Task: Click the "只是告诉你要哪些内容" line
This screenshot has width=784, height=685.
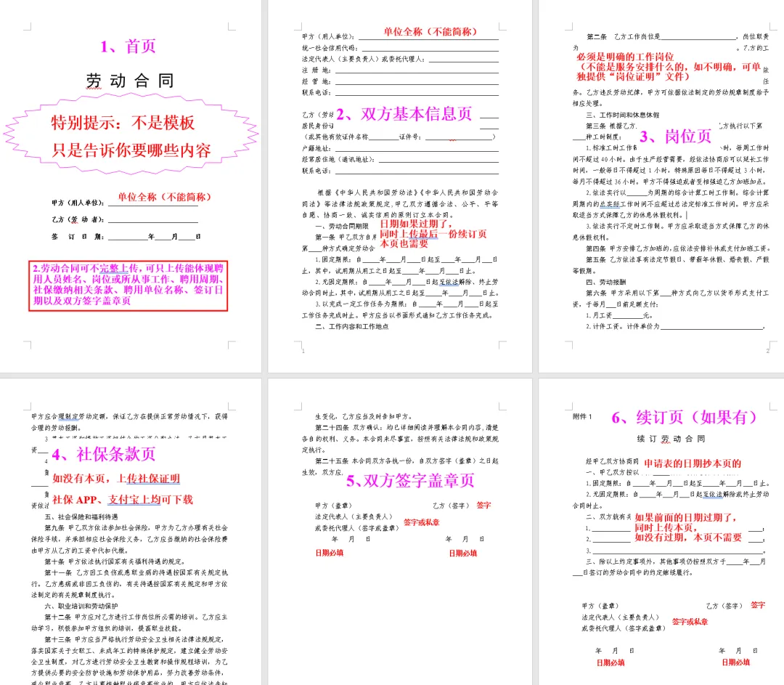Action: (x=131, y=150)
